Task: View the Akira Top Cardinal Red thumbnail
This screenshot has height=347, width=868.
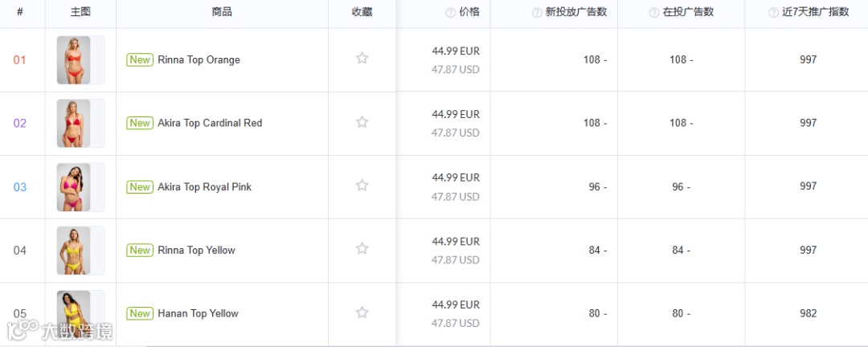Action: [73, 124]
